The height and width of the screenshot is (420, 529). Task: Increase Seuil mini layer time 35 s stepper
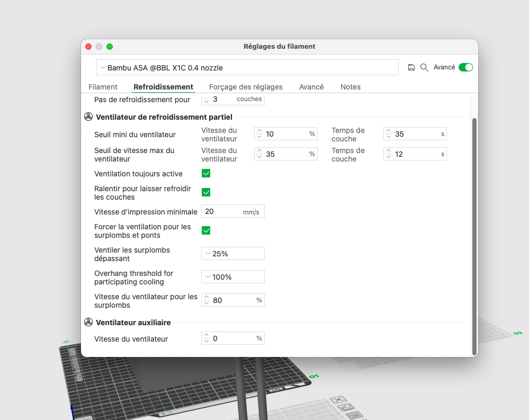pyautogui.click(x=388, y=131)
